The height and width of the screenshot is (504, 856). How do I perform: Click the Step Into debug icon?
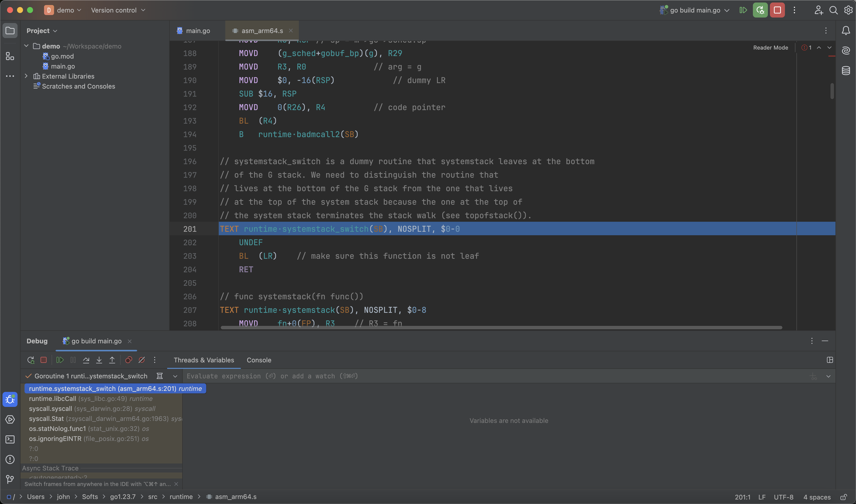point(99,360)
